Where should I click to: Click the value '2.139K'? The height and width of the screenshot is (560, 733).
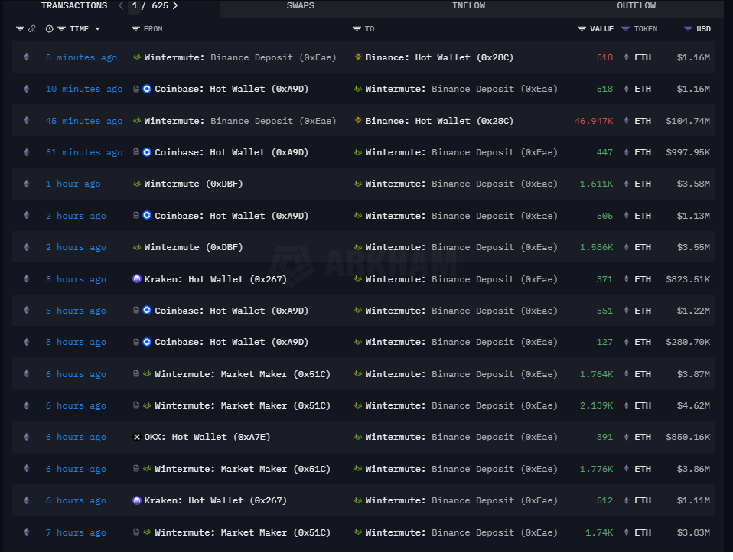(597, 405)
